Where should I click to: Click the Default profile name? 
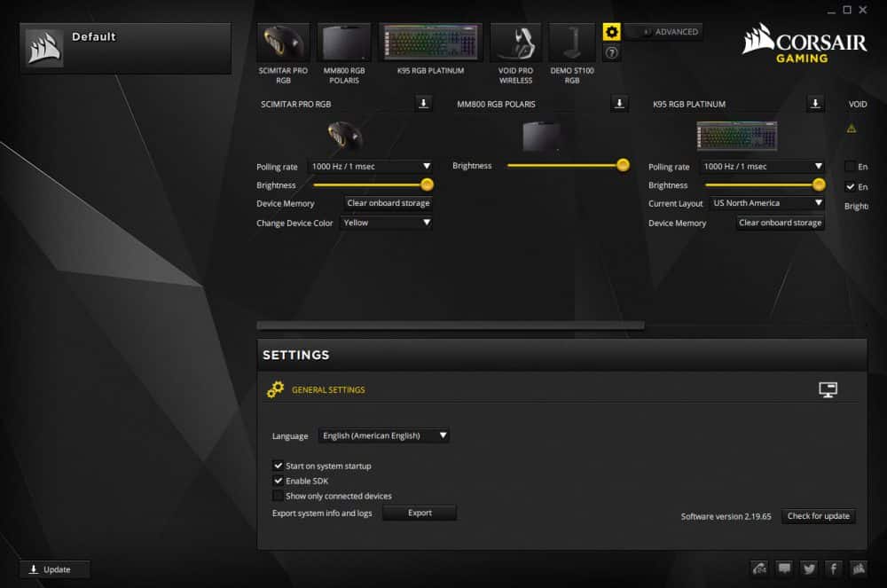point(94,36)
